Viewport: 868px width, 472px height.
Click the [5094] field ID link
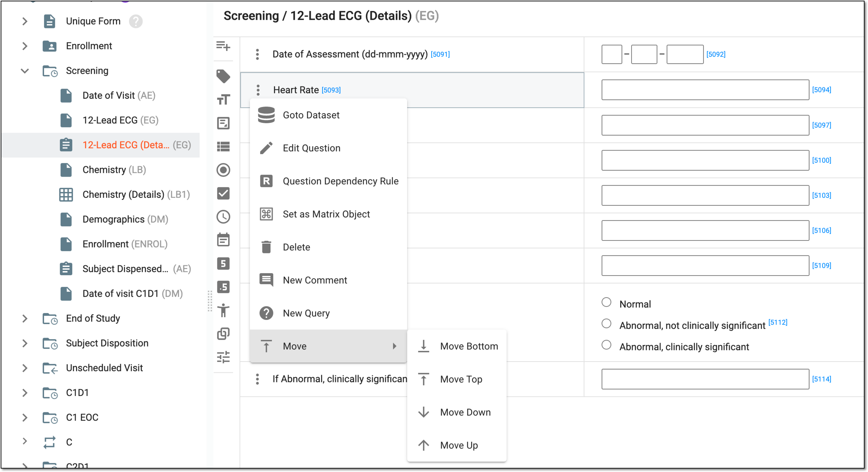[821, 90]
